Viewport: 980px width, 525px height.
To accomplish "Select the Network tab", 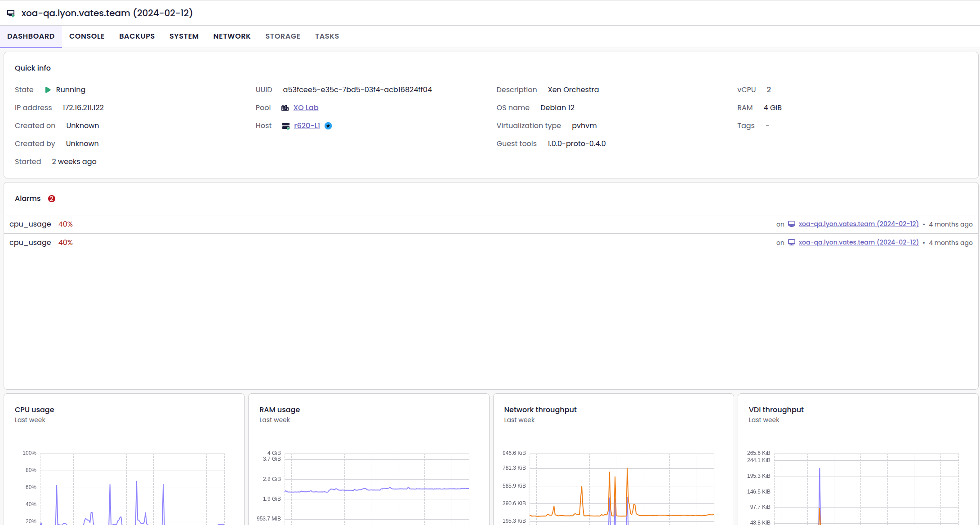I will tap(232, 36).
